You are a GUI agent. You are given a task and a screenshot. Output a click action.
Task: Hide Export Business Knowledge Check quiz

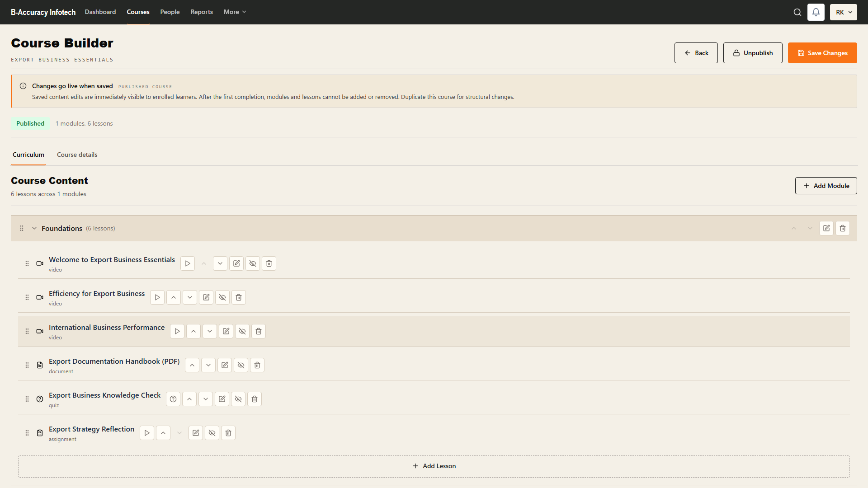[x=238, y=399]
